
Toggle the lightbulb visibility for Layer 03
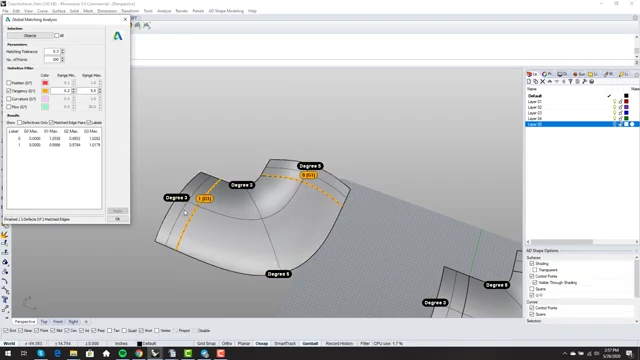(614, 113)
